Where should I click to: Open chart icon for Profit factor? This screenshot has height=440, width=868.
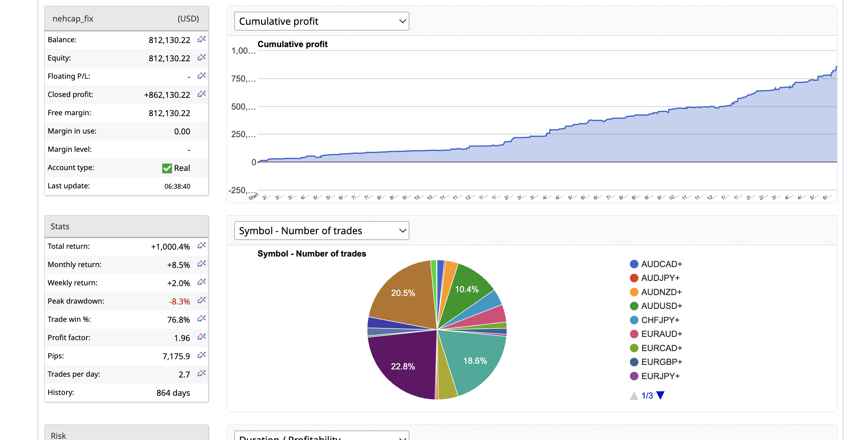click(202, 337)
